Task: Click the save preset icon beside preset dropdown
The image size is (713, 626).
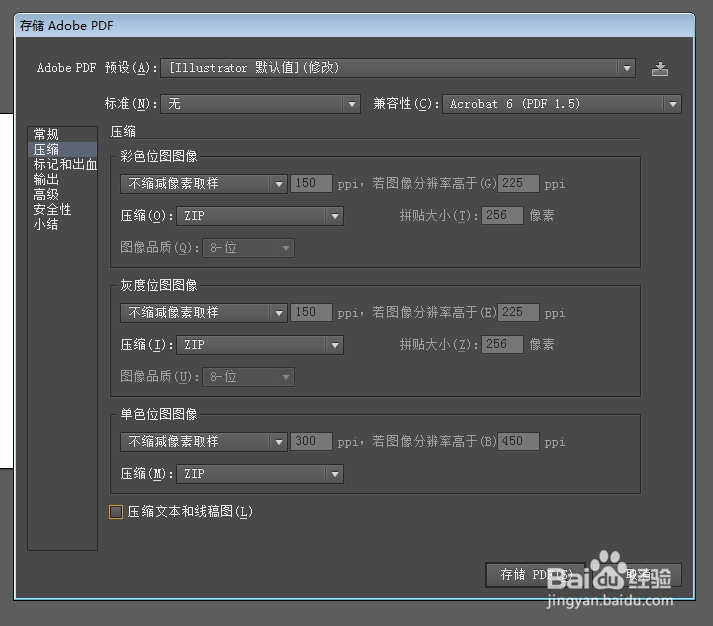Action: pos(659,69)
